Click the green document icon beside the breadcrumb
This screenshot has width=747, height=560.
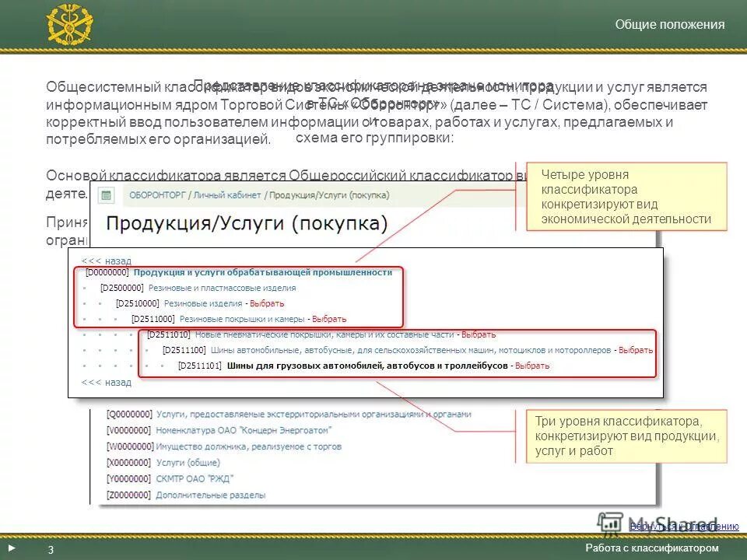(105, 195)
